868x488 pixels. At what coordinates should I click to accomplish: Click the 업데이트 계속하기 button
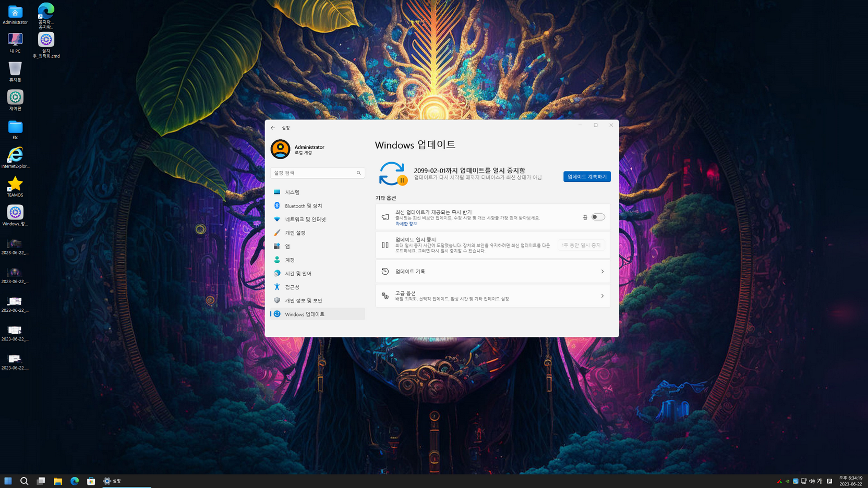[587, 177]
